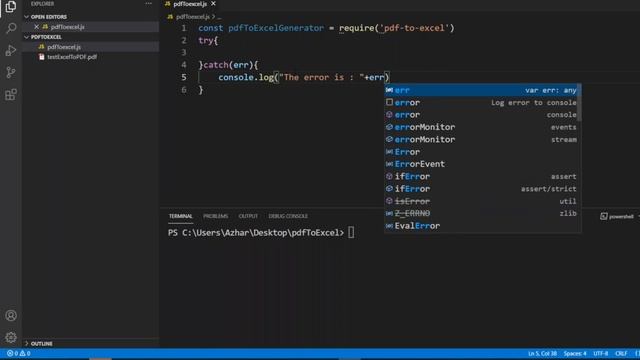This screenshot has width=640, height=360.
Task: Open the Explorer view in activity bar
Action: (11, 7)
